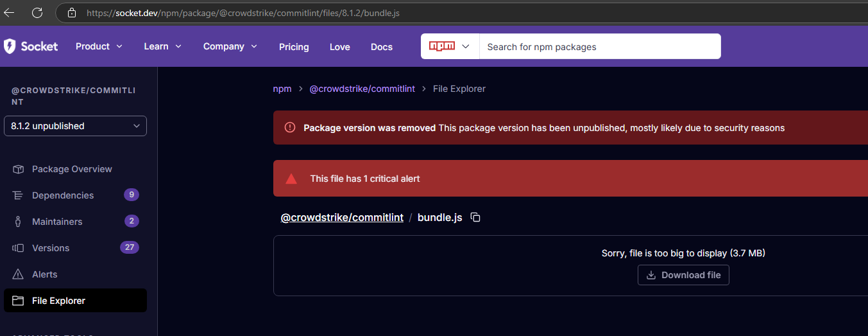Expand the Learn navigation menu
Image resolution: width=868 pixels, height=336 pixels.
pyautogui.click(x=162, y=46)
